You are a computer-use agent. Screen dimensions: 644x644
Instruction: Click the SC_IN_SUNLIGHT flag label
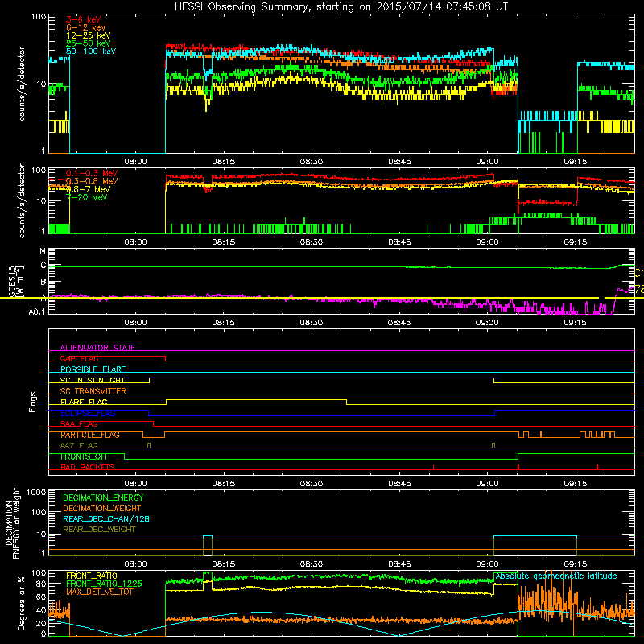click(93, 380)
